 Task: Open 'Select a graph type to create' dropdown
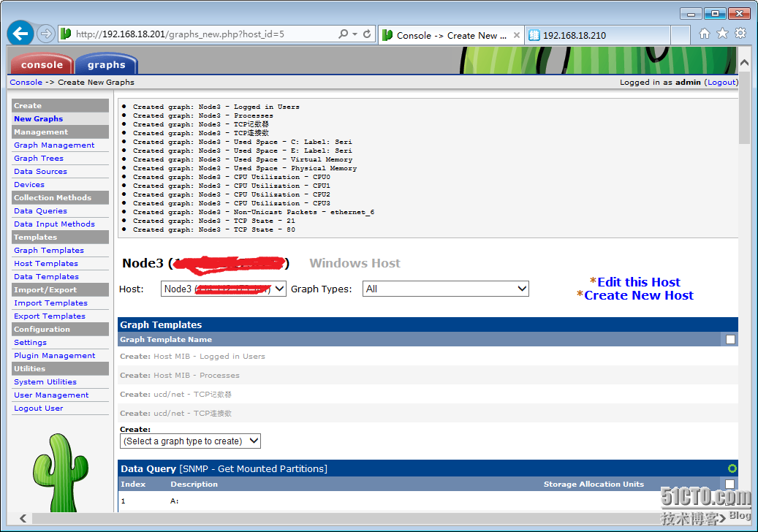click(x=191, y=441)
